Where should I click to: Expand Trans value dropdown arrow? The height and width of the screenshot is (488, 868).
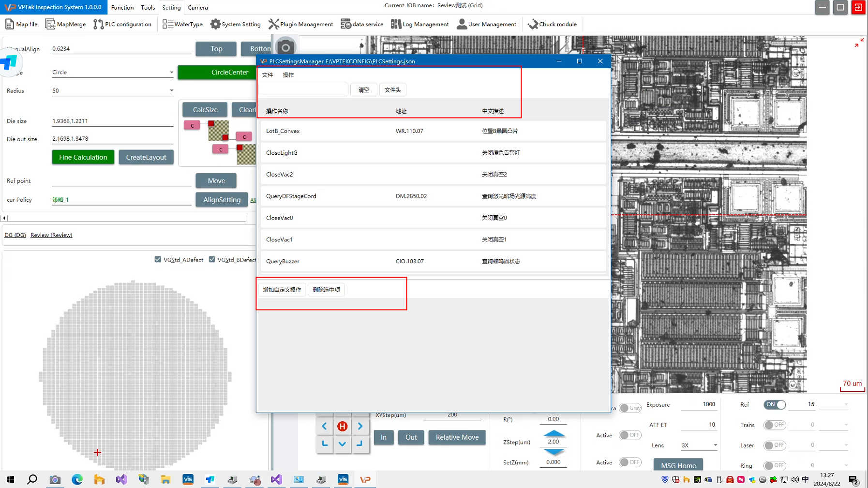click(x=846, y=425)
